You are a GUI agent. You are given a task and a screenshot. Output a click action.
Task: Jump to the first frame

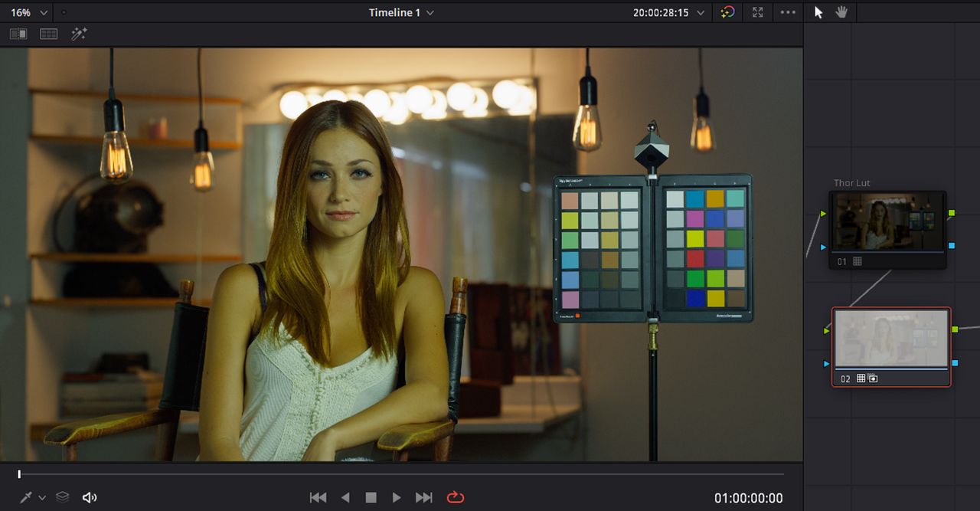pyautogui.click(x=318, y=498)
